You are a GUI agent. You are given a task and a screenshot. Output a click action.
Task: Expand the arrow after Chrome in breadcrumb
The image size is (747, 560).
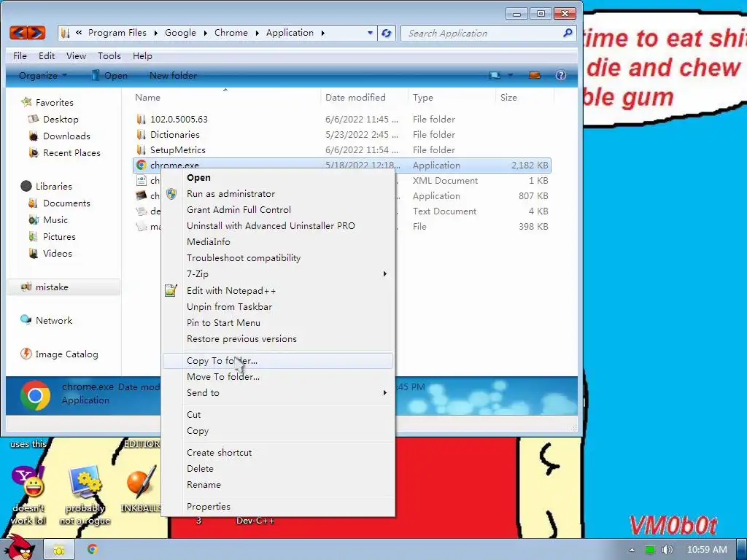click(x=258, y=33)
